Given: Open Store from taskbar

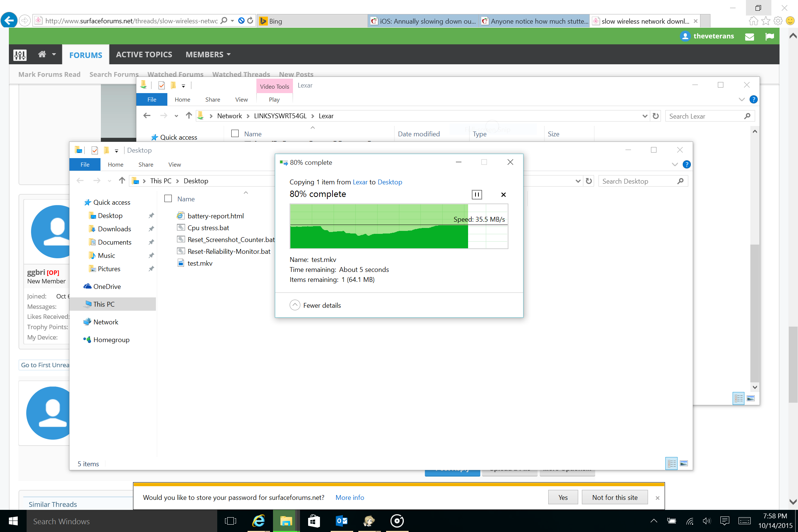Looking at the screenshot, I should (x=314, y=521).
